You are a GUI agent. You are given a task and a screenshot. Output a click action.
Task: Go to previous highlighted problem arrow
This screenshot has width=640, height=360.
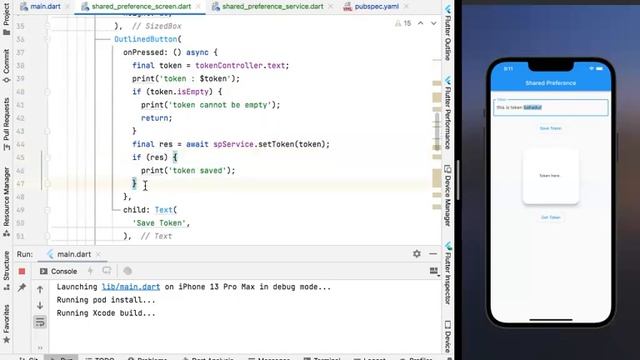coord(420,24)
